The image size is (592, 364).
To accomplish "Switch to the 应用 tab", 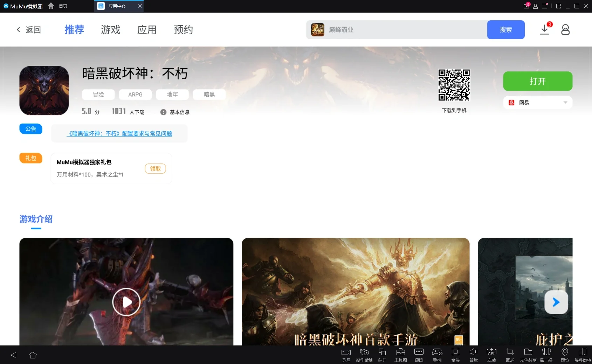I will (147, 30).
